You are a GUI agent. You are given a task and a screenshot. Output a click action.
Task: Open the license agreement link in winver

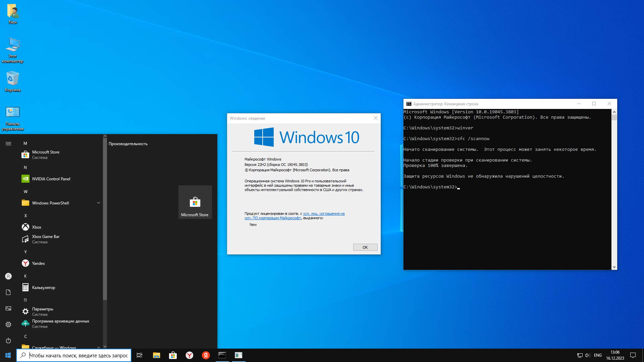coord(323,214)
